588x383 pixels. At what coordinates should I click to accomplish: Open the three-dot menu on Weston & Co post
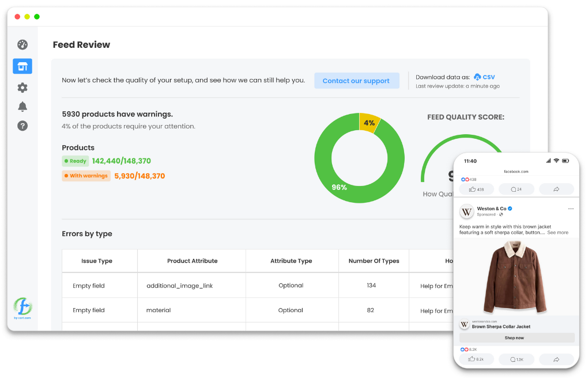571,208
